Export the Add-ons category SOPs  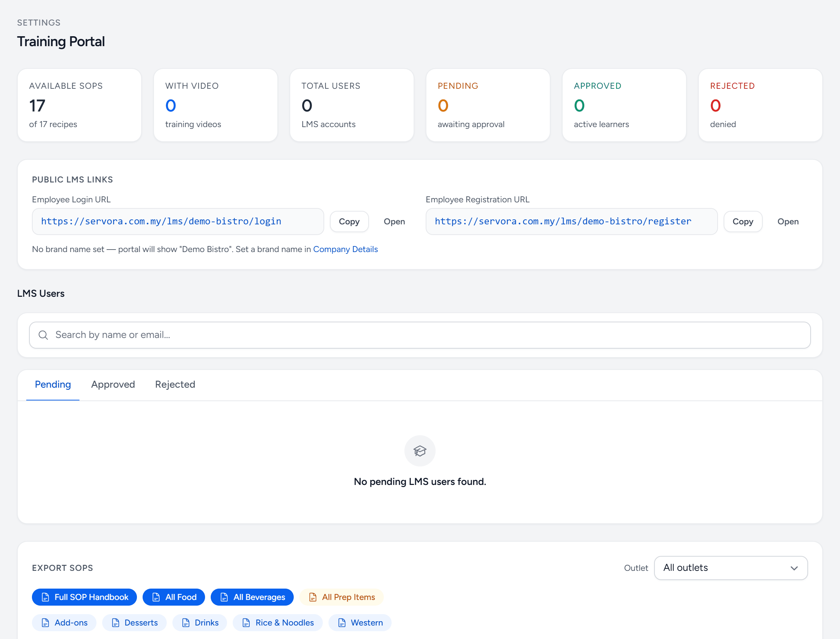click(64, 623)
